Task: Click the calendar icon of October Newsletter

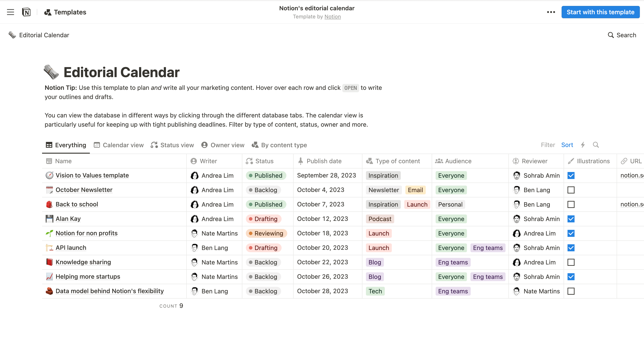Action: tap(49, 190)
